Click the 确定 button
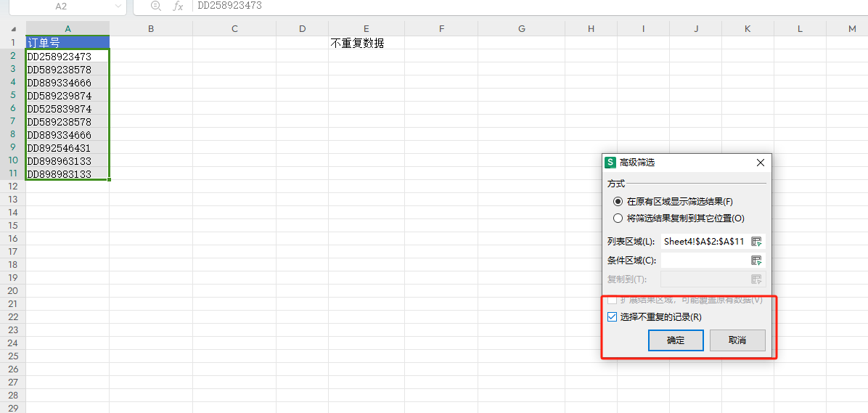Image resolution: width=868 pixels, height=413 pixels. tap(676, 340)
